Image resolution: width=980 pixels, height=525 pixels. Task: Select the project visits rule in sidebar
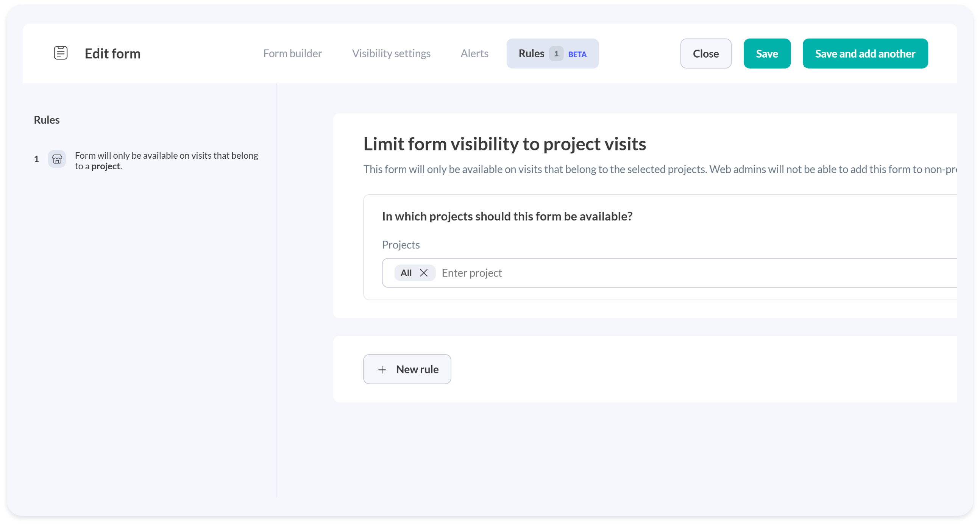(x=166, y=161)
